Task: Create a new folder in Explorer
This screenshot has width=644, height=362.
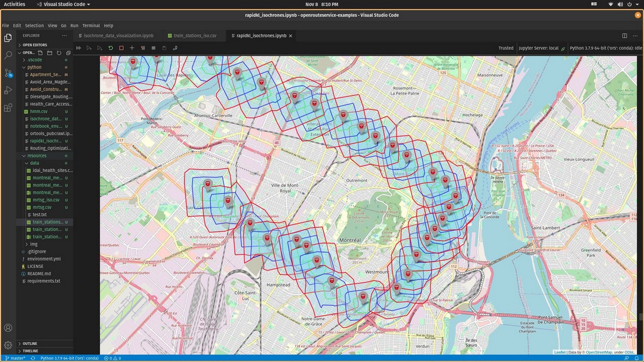Action: coord(49,53)
